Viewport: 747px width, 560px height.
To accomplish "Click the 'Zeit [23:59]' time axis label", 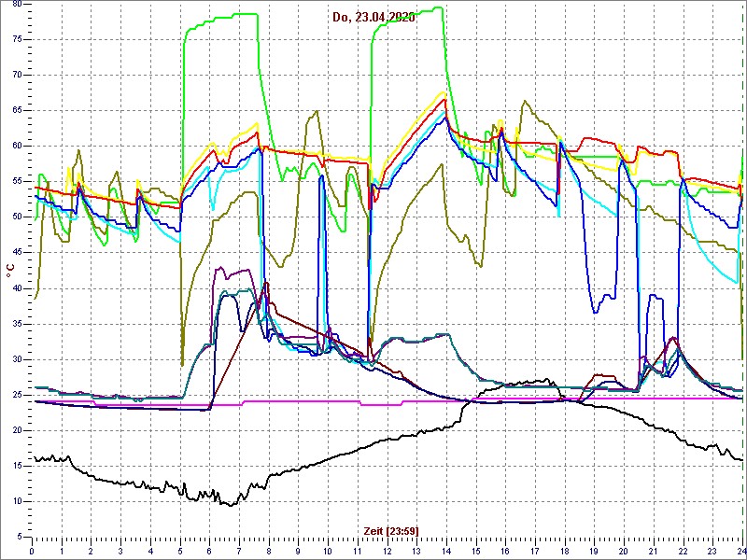I will [391, 531].
